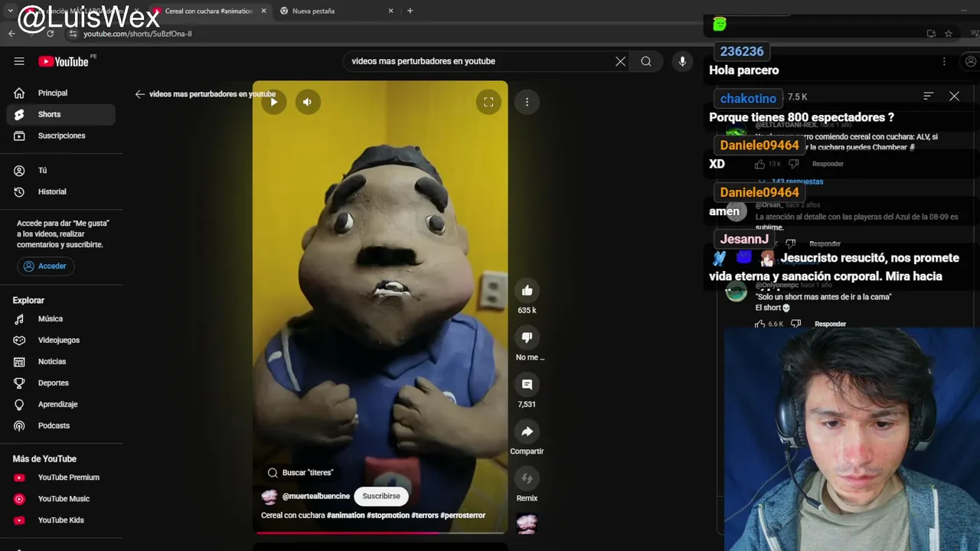980x551 pixels.
Task: Open Videojuegos under Explorar
Action: click(x=61, y=340)
